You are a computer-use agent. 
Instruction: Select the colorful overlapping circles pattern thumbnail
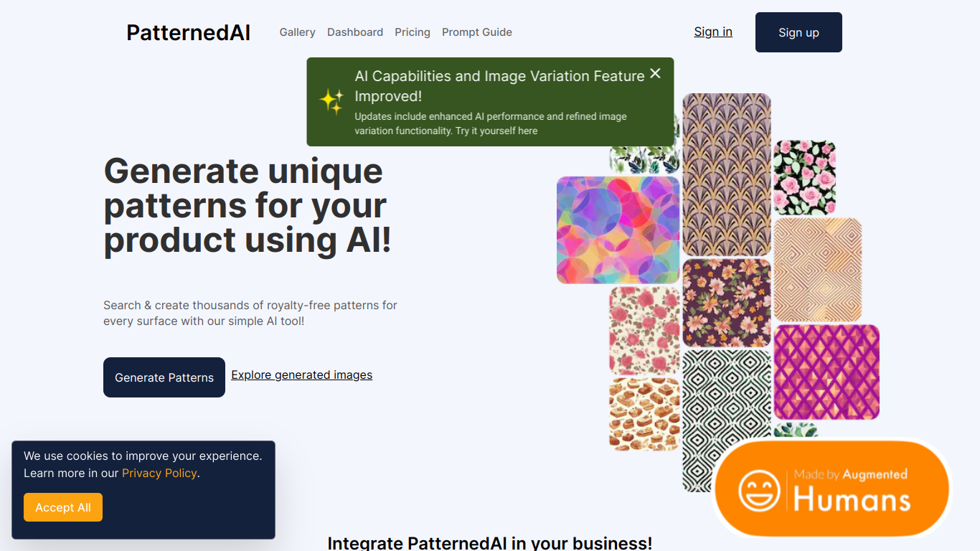coord(618,230)
